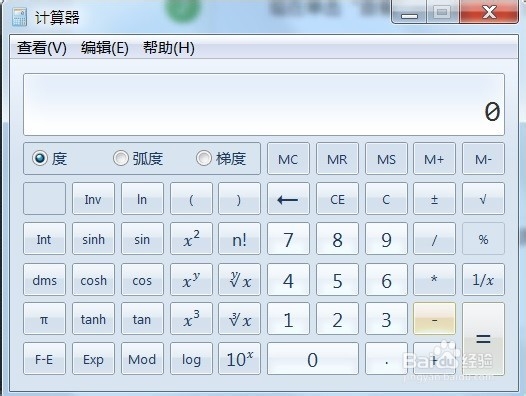Click the digit 9 key
The height and width of the screenshot is (396, 526).
[x=386, y=239]
